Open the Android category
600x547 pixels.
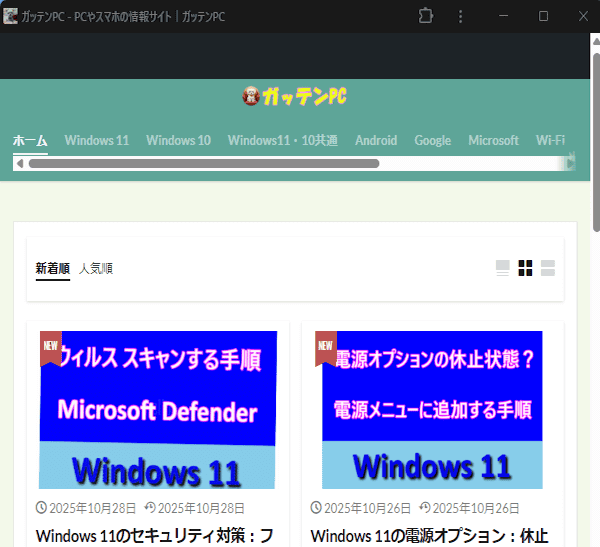click(376, 140)
